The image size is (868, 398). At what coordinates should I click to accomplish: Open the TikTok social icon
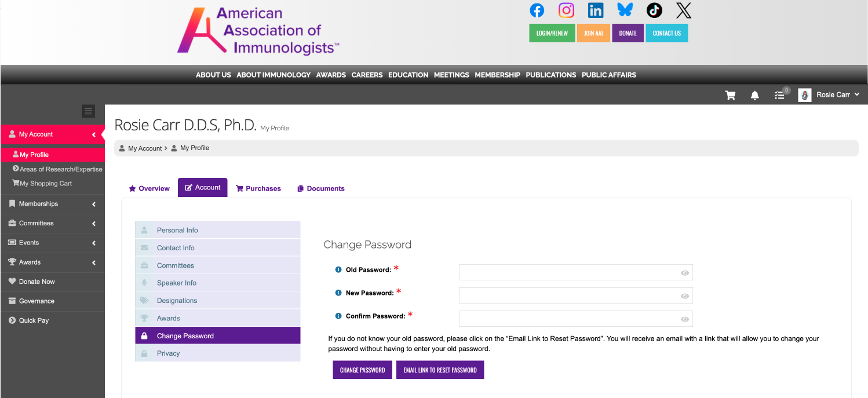pos(654,10)
